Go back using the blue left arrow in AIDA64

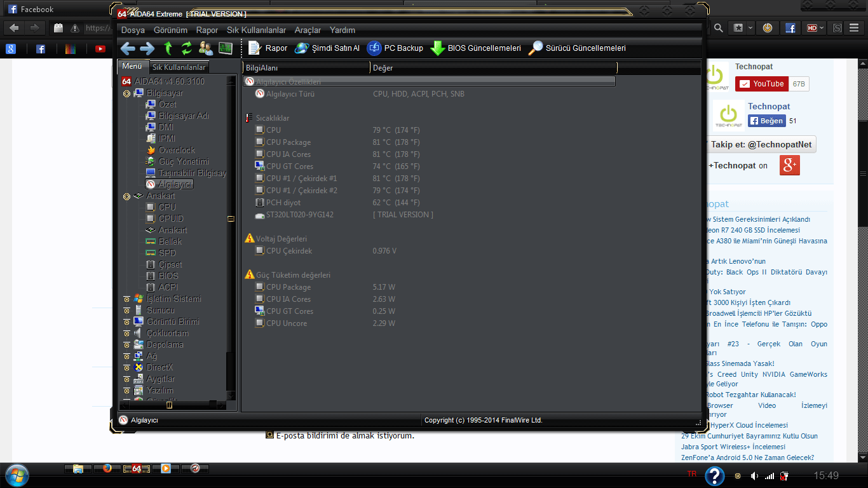click(x=128, y=48)
